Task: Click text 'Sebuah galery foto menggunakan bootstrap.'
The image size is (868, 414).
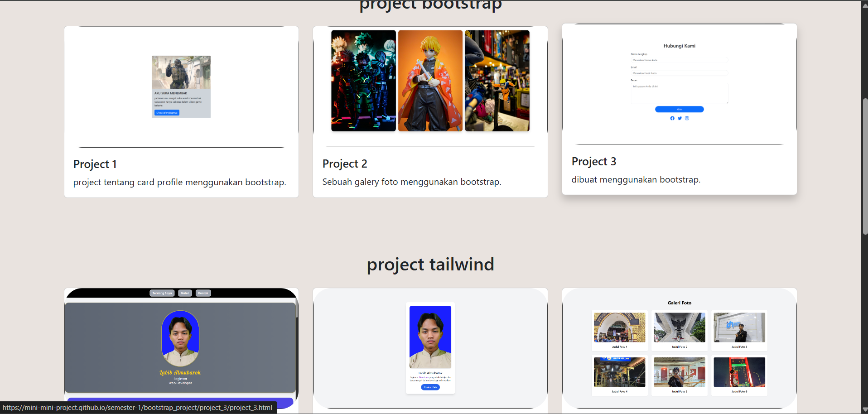Action: click(412, 182)
